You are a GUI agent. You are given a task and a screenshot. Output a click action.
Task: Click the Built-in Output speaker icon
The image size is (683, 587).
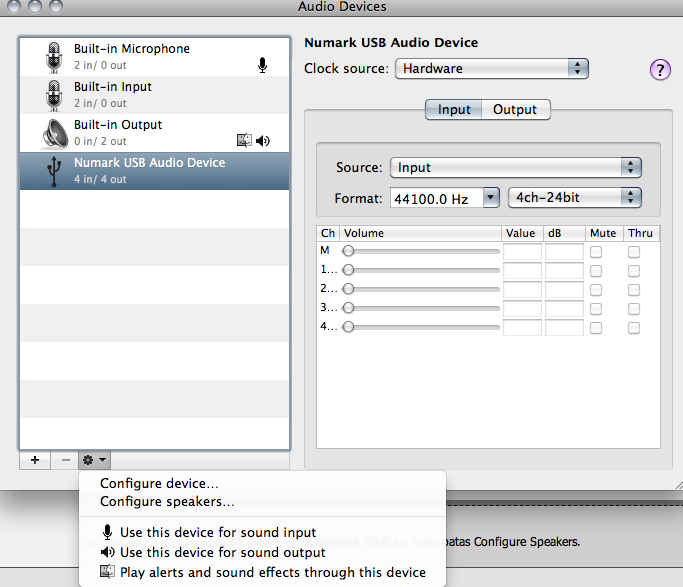click(55, 133)
